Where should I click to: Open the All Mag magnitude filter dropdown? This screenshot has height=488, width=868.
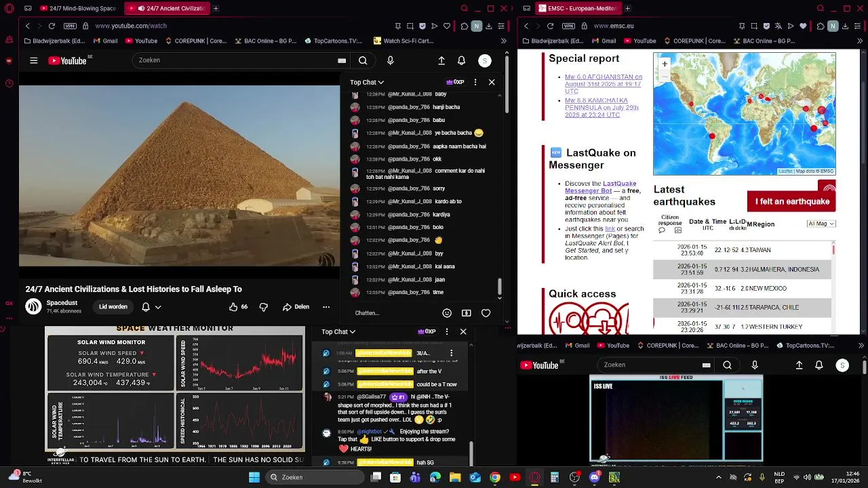[821, 224]
